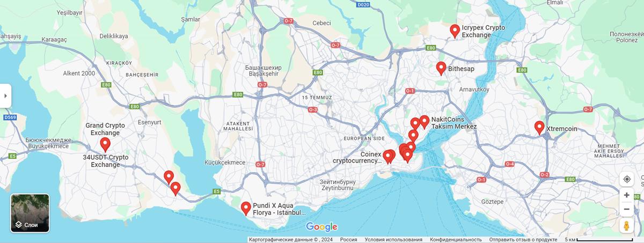The height and width of the screenshot is (243, 644).
Task: Click the Google logo on the map
Action: [x=321, y=227]
